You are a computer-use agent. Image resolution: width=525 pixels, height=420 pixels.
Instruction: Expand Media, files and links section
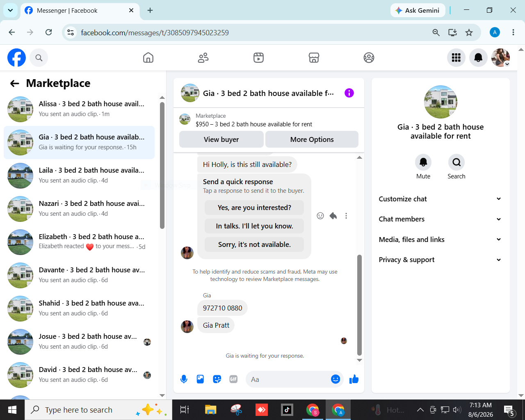(441, 240)
